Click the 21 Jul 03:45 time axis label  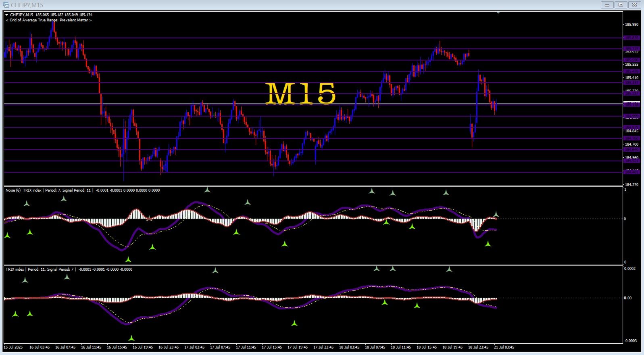coord(504,347)
